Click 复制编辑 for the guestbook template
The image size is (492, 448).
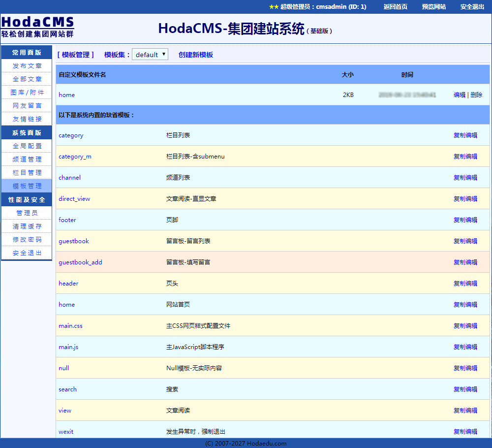pos(465,241)
